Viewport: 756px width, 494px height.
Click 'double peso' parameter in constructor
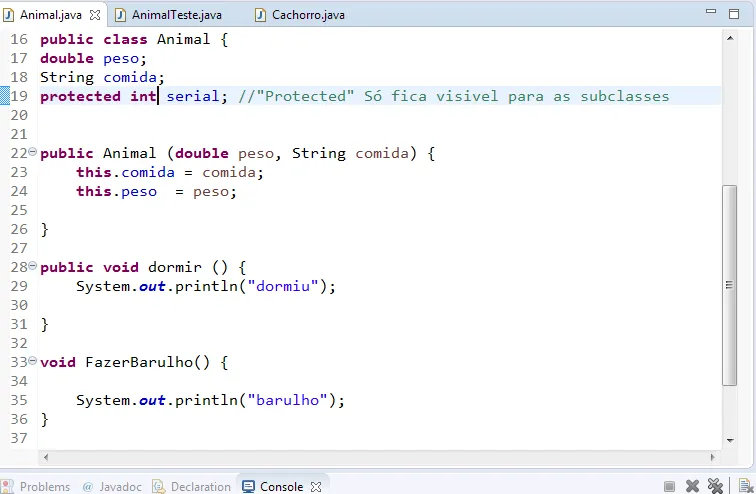tap(224, 154)
